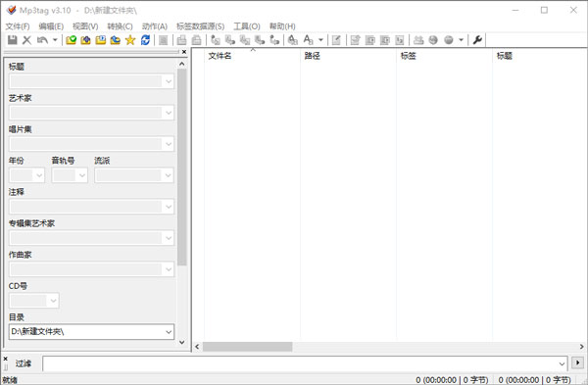Sort by the 文件名 column header

252,56
